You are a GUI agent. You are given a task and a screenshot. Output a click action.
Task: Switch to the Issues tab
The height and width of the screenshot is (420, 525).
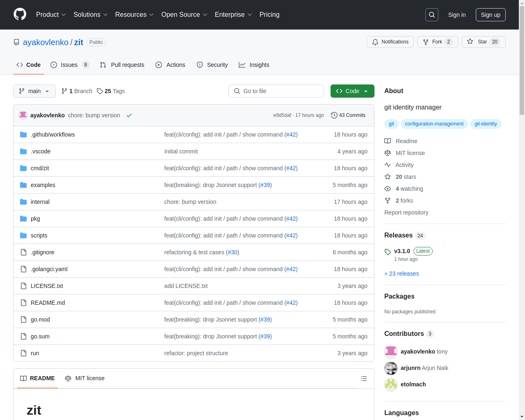[x=70, y=65]
